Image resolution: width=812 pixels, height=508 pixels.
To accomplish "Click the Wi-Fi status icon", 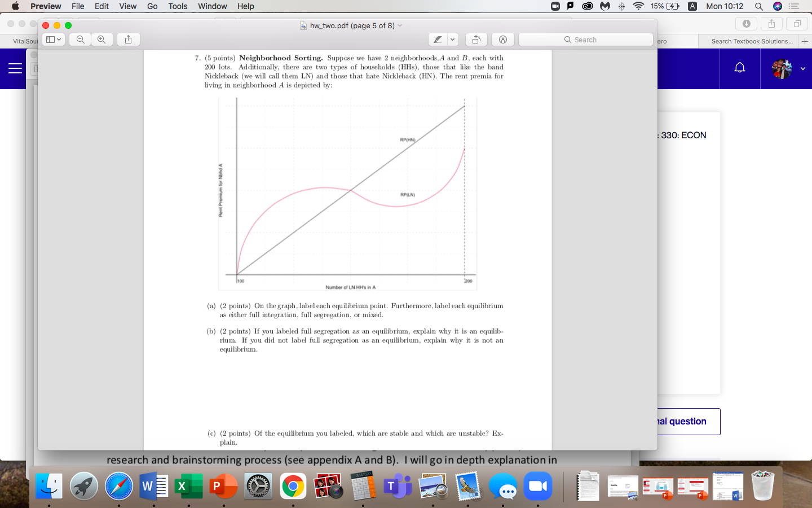I will pos(638,6).
